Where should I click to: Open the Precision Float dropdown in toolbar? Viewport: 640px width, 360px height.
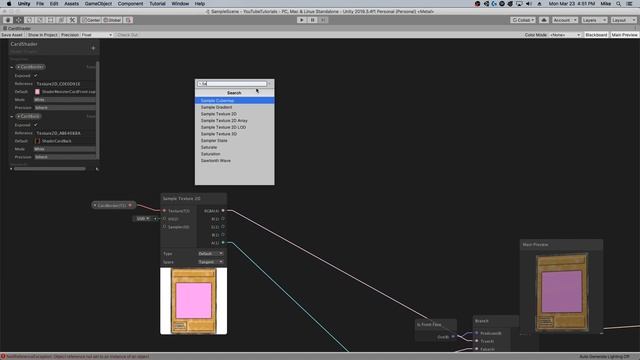coord(96,35)
